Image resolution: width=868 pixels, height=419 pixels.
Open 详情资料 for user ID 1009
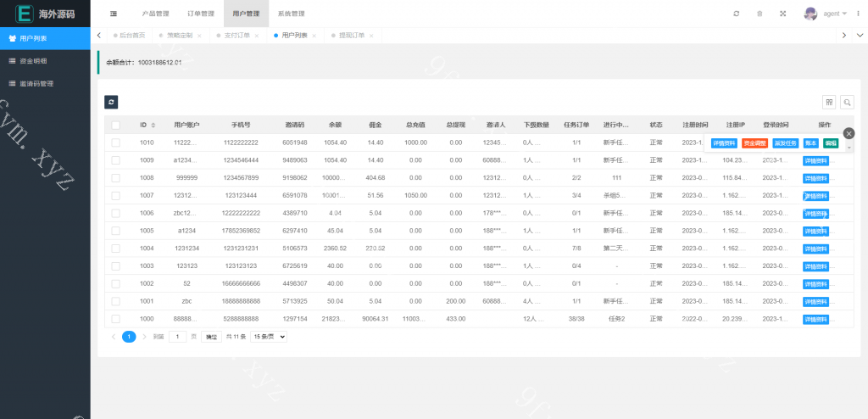[816, 161]
